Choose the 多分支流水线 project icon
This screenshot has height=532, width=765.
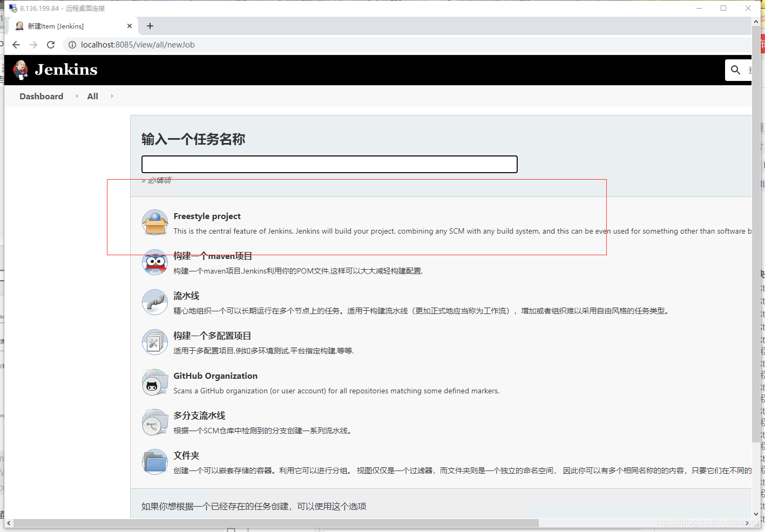(155, 422)
